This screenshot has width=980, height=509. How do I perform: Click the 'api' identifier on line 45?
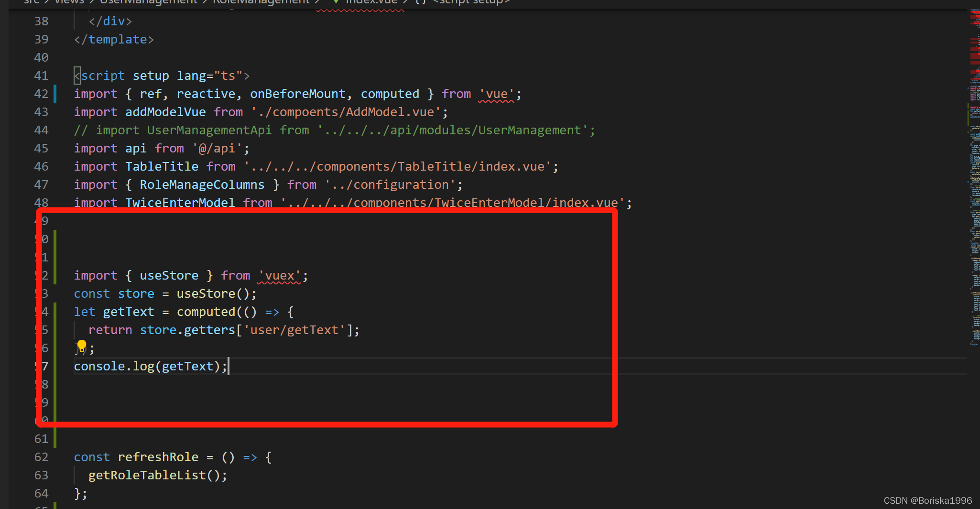pyautogui.click(x=136, y=148)
